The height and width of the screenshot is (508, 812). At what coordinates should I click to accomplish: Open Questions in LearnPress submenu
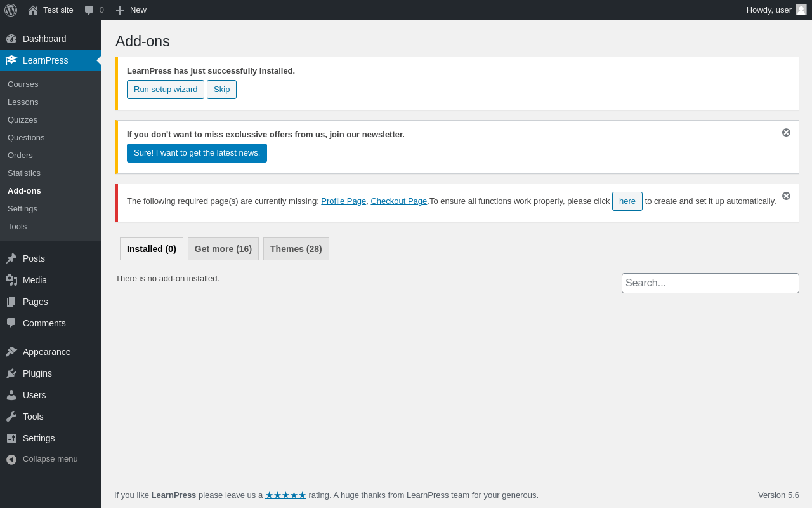tap(26, 138)
